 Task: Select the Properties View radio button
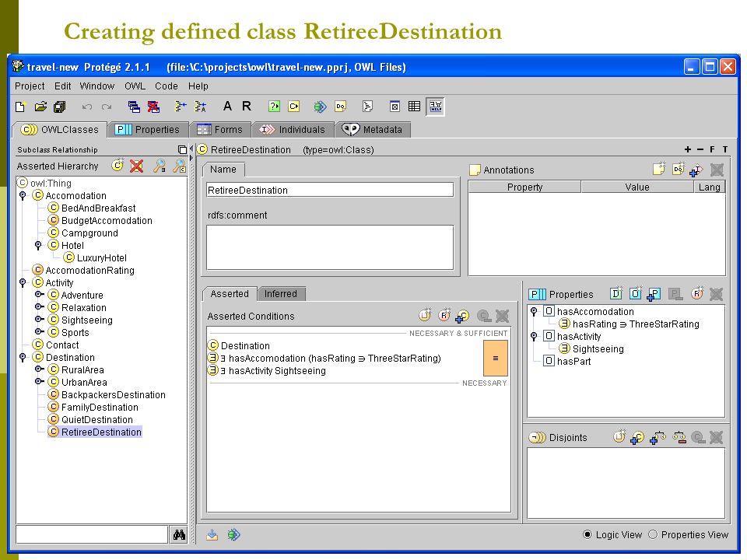[653, 534]
